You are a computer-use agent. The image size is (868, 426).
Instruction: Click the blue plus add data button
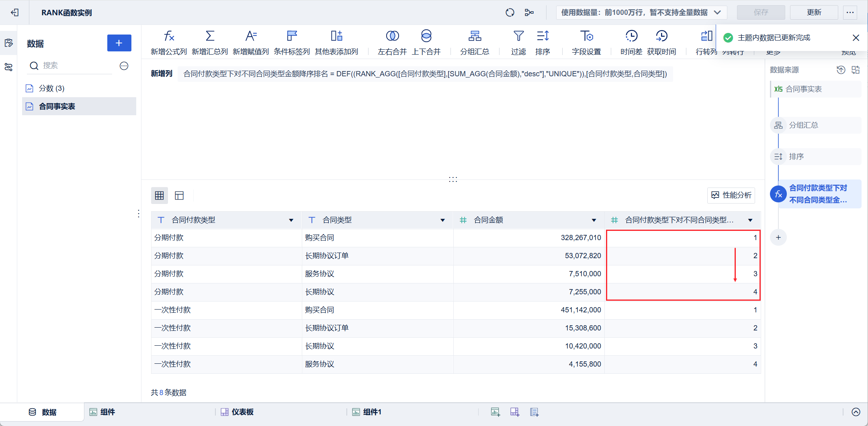click(119, 43)
